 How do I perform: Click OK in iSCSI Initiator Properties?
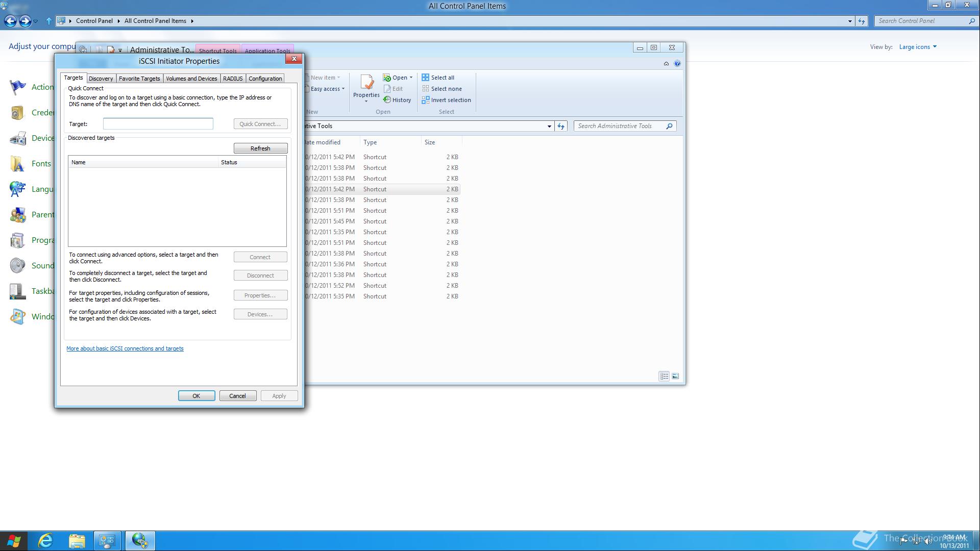[x=196, y=396]
